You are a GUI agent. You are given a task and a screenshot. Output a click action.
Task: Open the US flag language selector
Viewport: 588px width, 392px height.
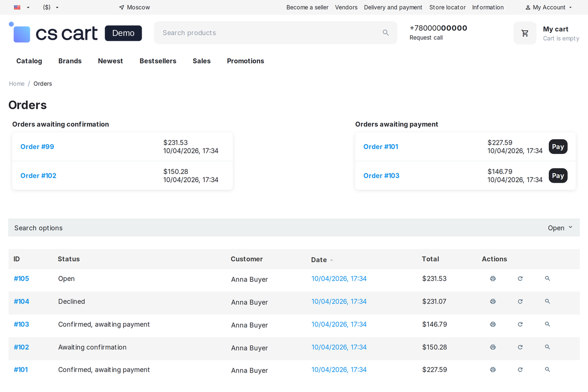pos(22,7)
